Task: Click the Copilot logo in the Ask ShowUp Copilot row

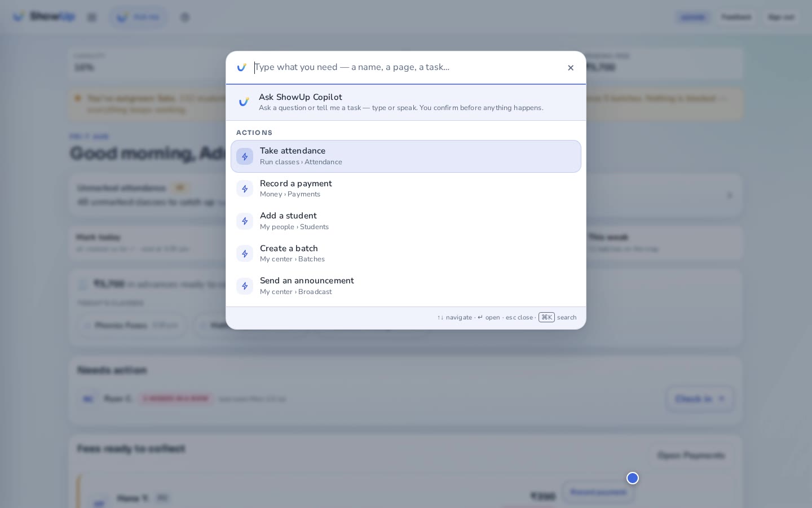Action: pyautogui.click(x=244, y=102)
